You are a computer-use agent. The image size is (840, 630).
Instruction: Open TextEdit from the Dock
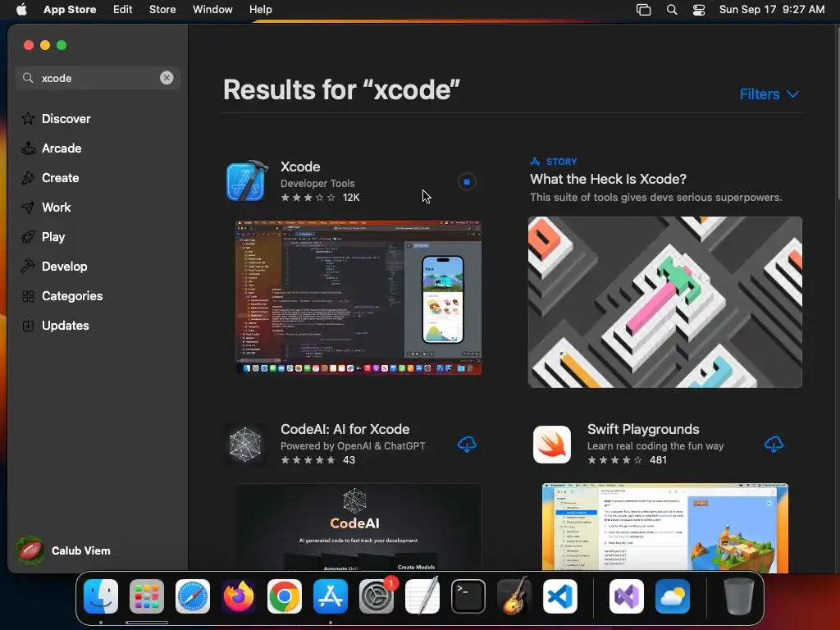[x=422, y=596]
